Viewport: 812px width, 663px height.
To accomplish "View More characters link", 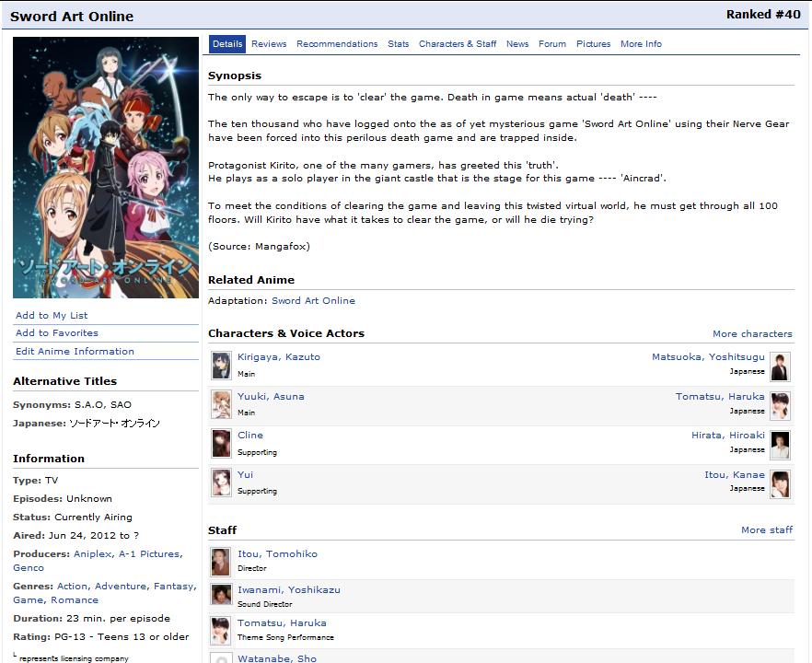I will [752, 334].
